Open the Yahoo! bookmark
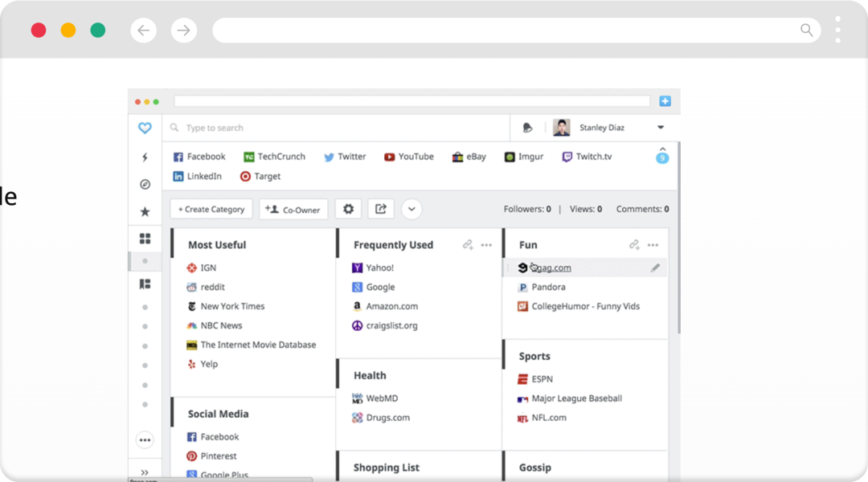 click(373, 268)
